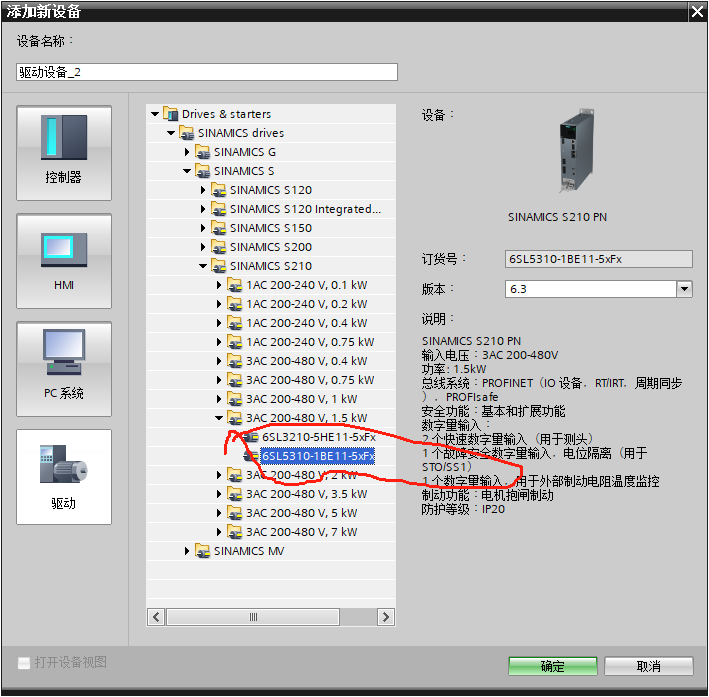The width and height of the screenshot is (709, 697).
Task: Select the 6SL3210-5HE11-5xFx tree entry
Action: tap(319, 437)
